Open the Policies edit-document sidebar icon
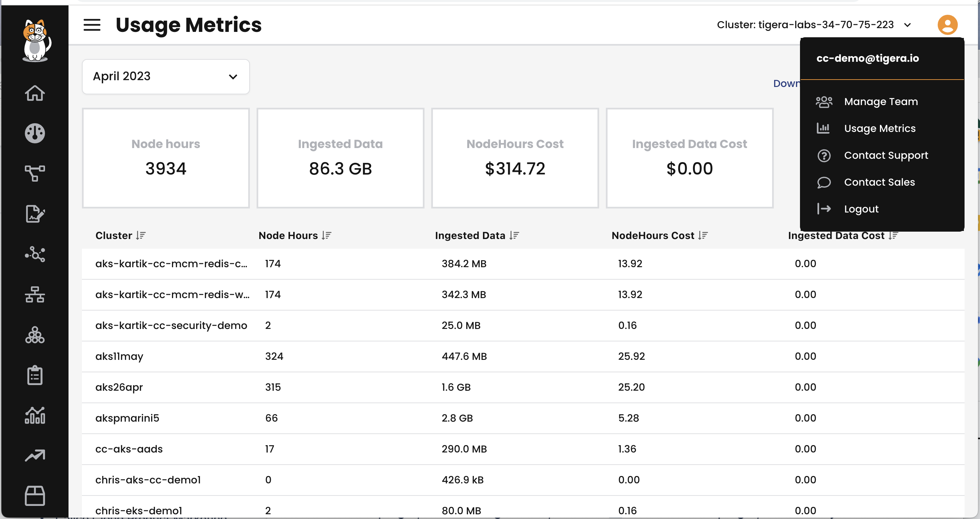Screen dimensions: 980x519 tap(35, 214)
